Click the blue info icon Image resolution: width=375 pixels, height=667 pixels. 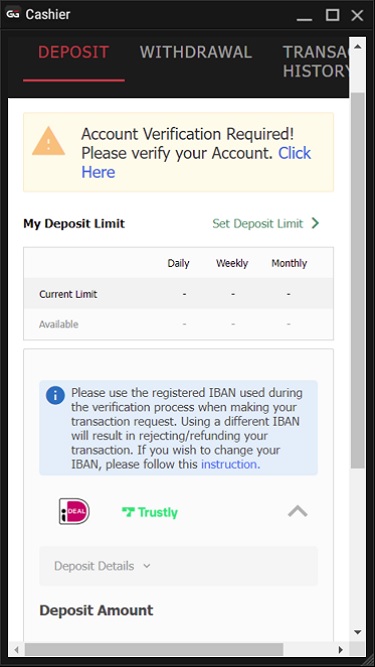click(x=55, y=396)
